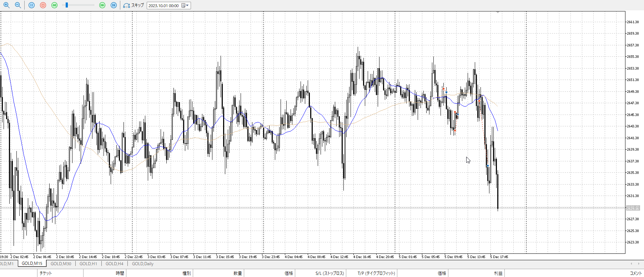Pause the chart playback
Image resolution: width=644 pixels, height=277 pixels.
click(32, 5)
